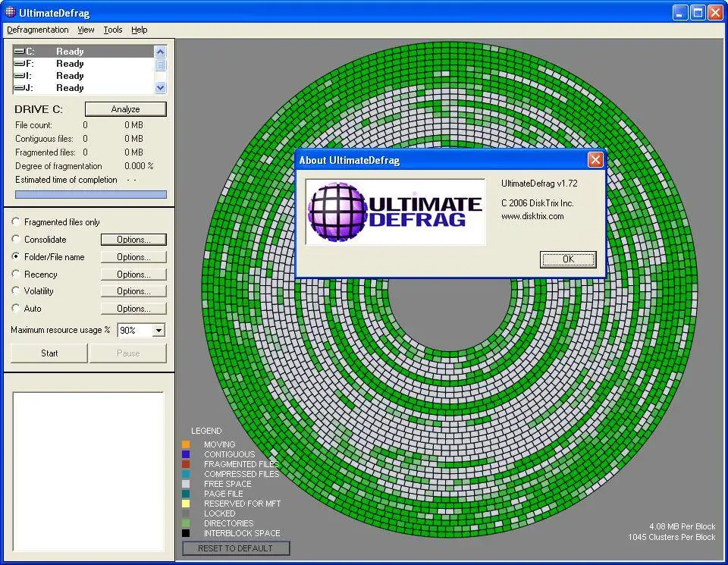Open the Tools menu
The image size is (728, 565).
113,30
